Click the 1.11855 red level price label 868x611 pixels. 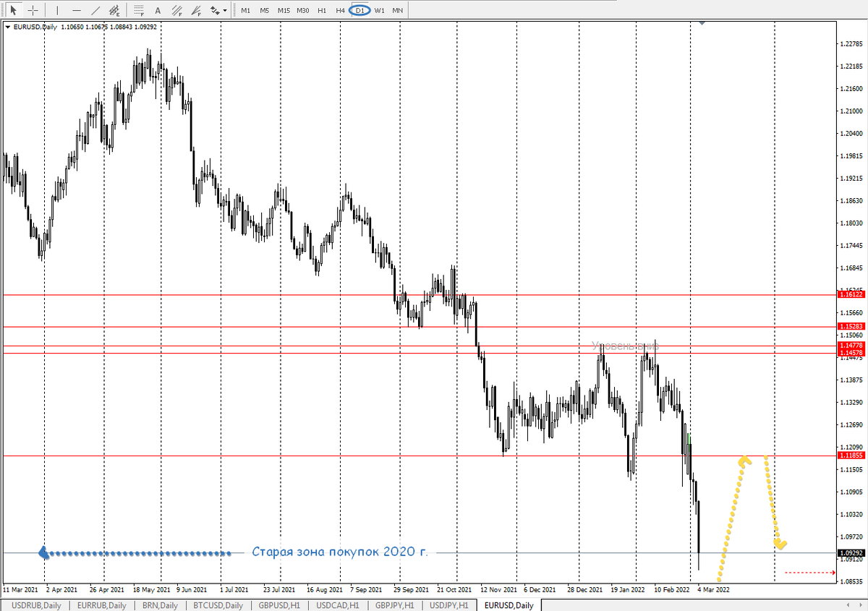851,456
